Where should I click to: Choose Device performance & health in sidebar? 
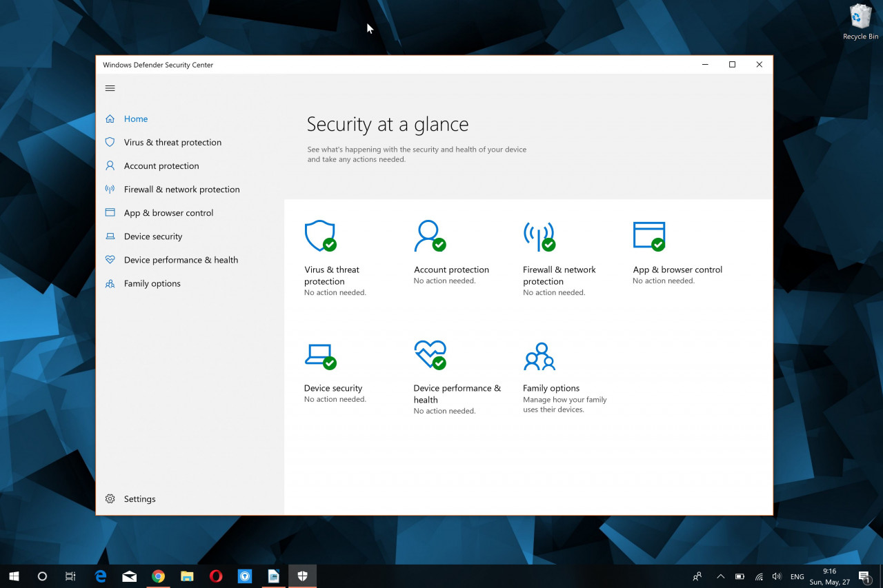click(x=181, y=260)
